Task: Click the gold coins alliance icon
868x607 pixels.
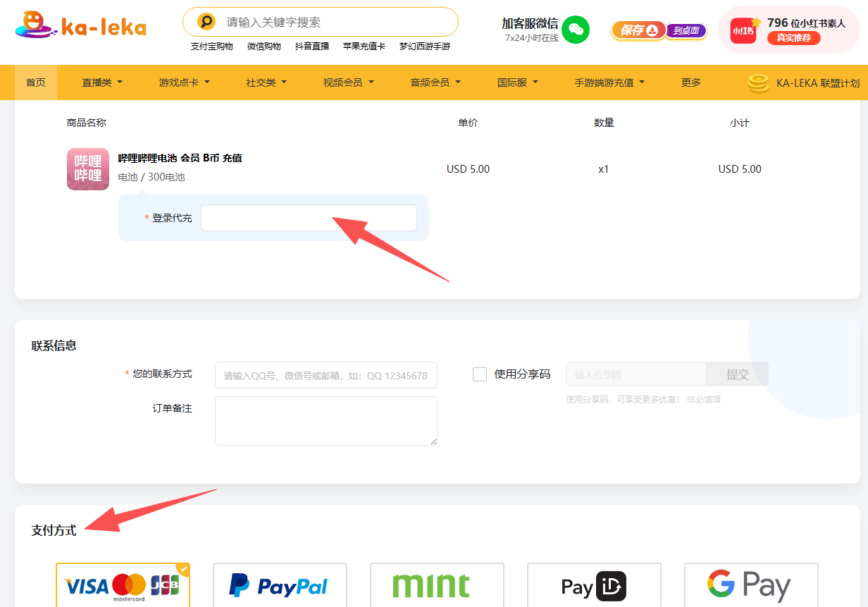Action: tap(758, 83)
